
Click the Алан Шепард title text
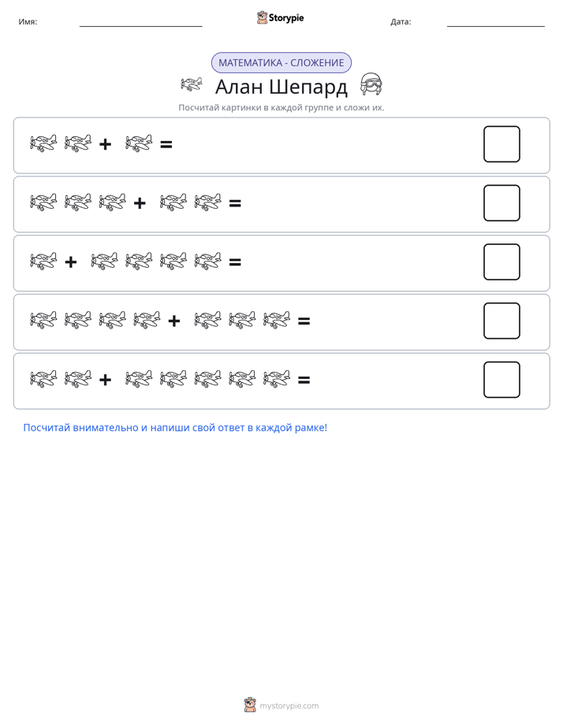coord(281,87)
